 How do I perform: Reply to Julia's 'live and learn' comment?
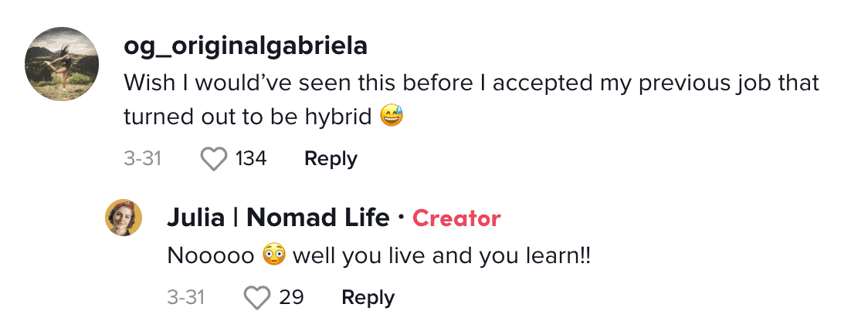pos(368,299)
